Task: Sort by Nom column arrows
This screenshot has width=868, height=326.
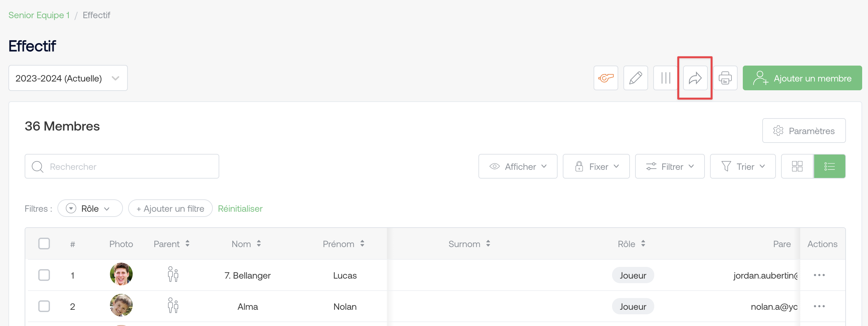Action: coord(259,243)
